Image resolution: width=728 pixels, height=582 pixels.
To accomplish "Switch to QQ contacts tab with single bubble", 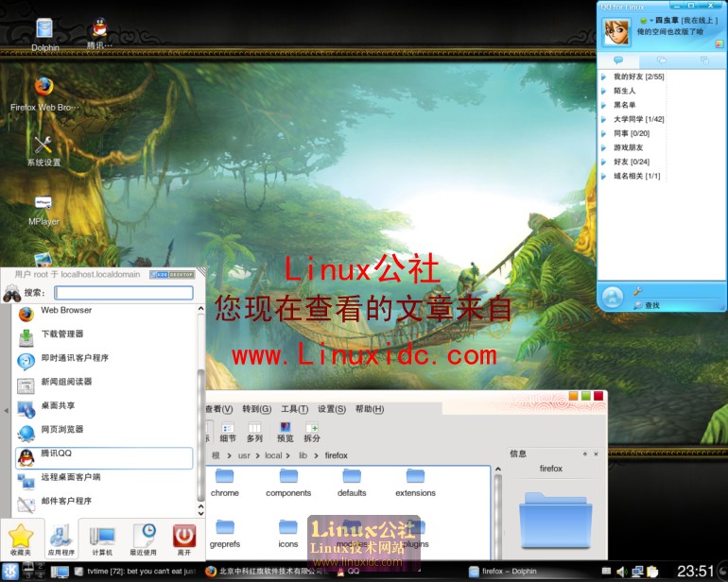I will coord(618,60).
